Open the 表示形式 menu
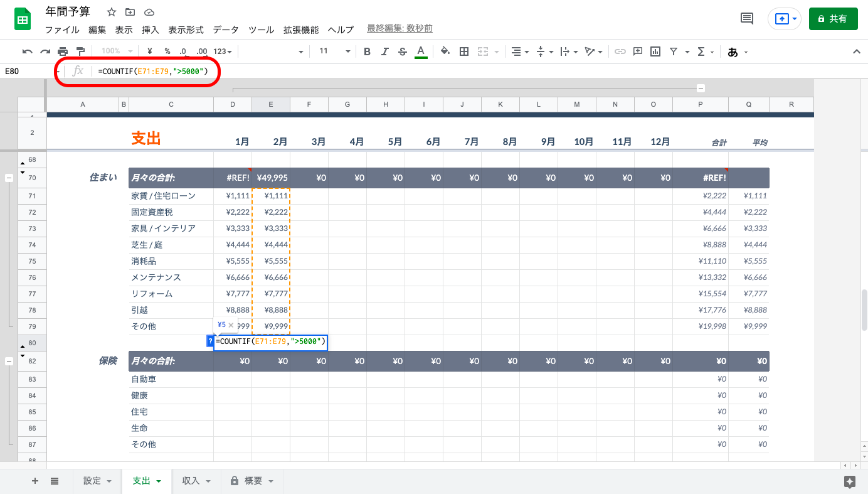Viewport: 868px width, 494px height. click(x=186, y=30)
